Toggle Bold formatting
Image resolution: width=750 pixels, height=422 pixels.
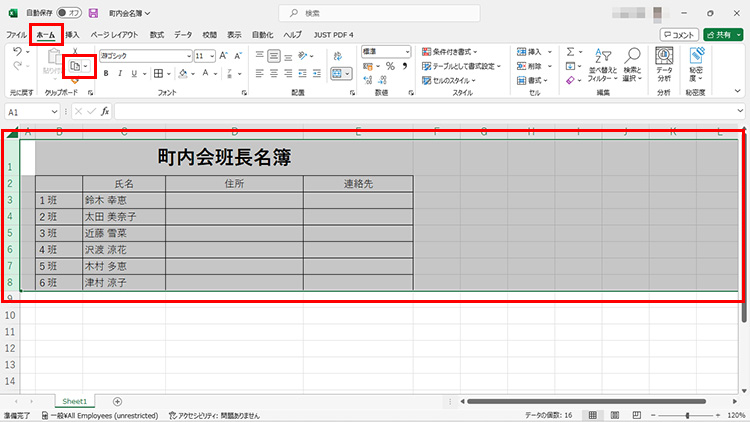click(x=105, y=73)
